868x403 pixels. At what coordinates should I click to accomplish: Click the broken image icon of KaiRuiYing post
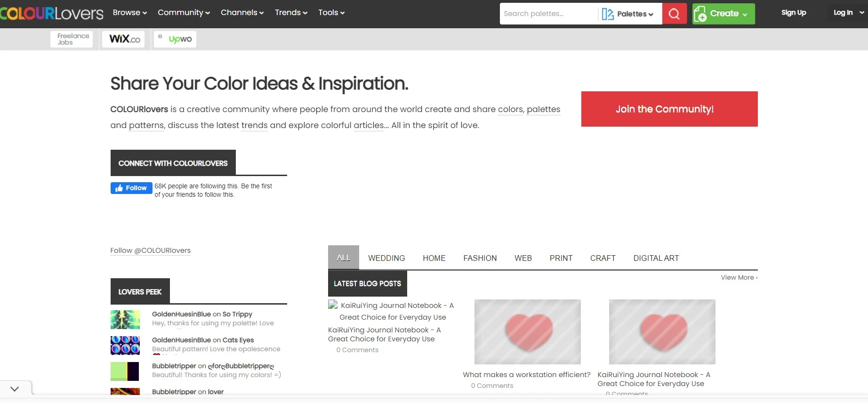tap(333, 305)
